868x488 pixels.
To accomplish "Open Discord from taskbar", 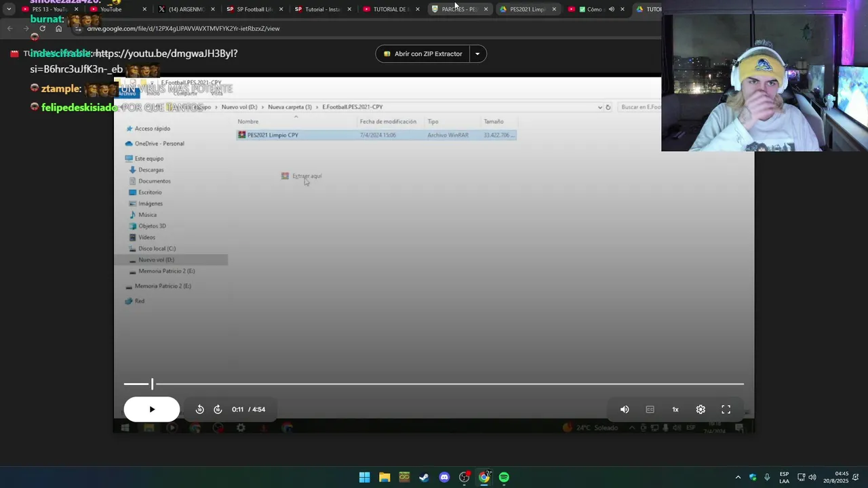I will click(444, 477).
